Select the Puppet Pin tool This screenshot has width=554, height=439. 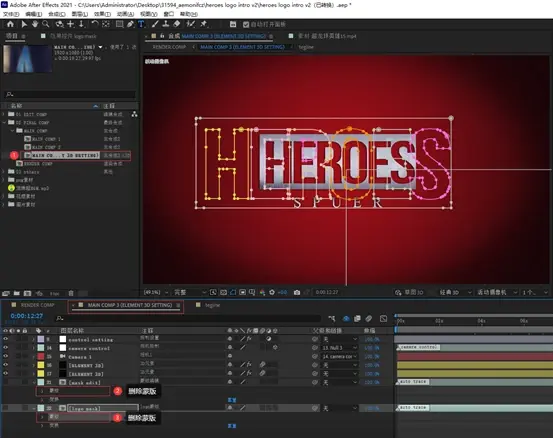click(x=204, y=24)
